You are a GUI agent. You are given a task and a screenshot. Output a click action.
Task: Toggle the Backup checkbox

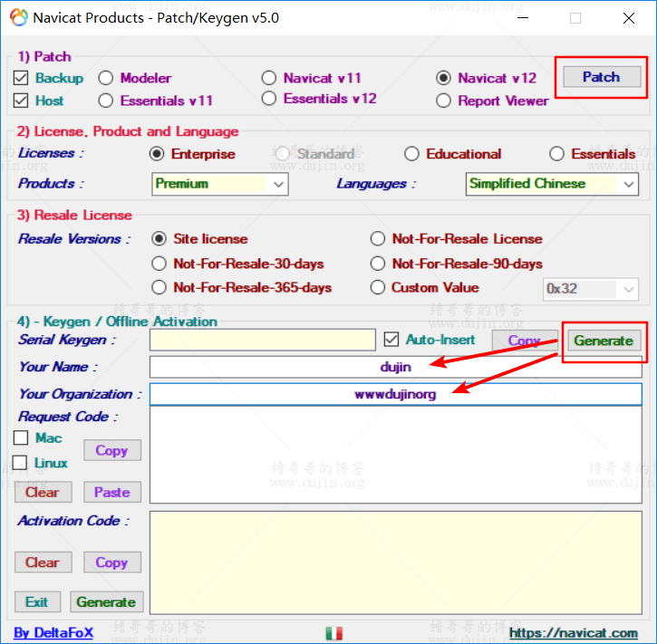point(22,78)
